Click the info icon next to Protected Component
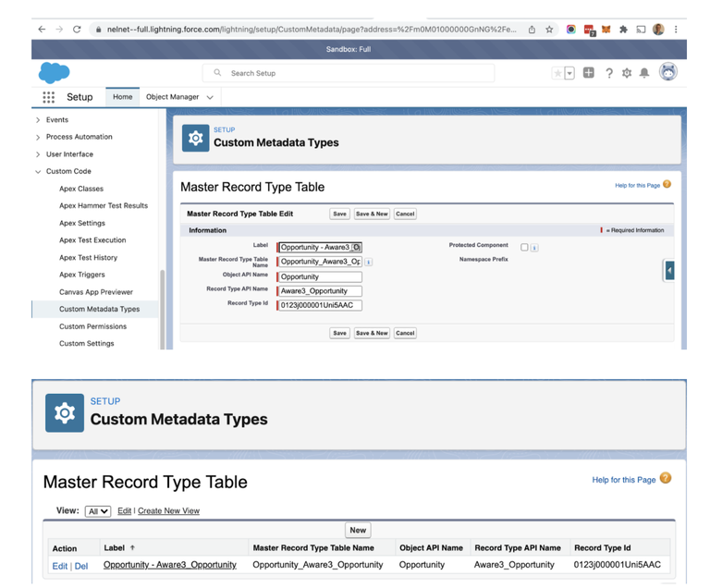The width and height of the screenshot is (710, 588). pos(534,248)
